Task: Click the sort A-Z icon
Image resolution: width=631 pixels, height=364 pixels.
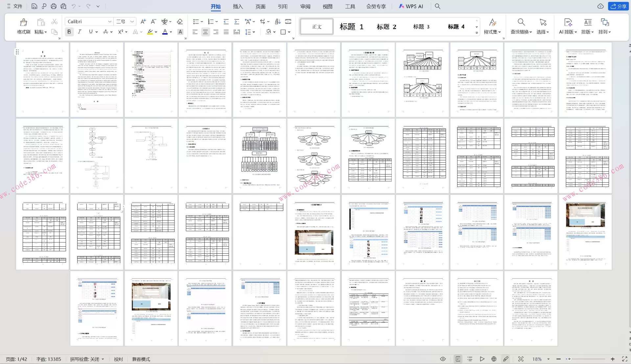Action: click(x=278, y=22)
